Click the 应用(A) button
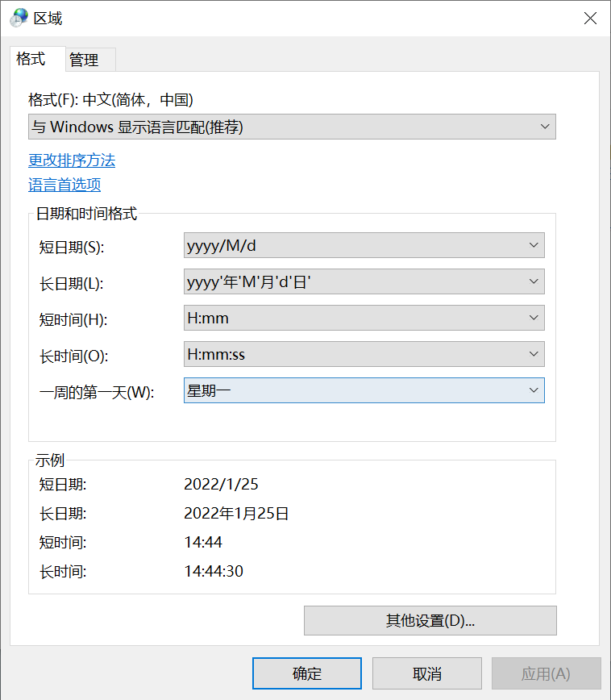Viewport: 611px width, 700px height. point(547,673)
